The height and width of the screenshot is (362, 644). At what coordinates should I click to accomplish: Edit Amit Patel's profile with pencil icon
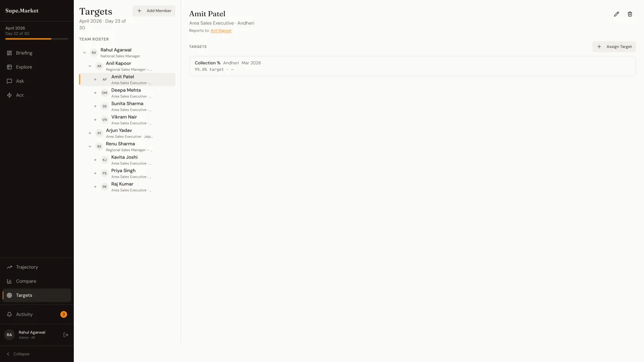[617, 14]
